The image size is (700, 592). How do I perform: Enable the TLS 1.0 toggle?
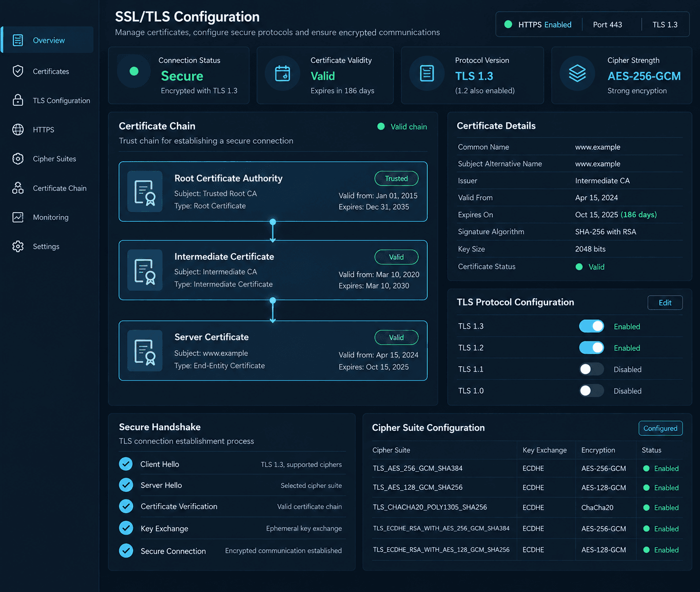592,391
